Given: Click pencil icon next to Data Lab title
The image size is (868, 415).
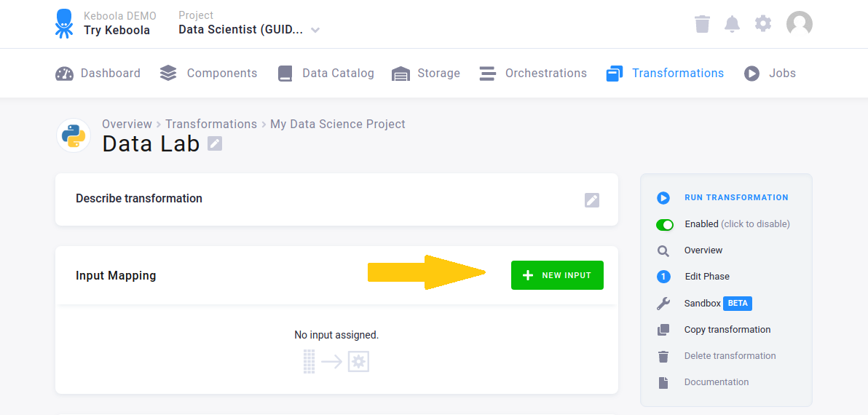Looking at the screenshot, I should [215, 143].
